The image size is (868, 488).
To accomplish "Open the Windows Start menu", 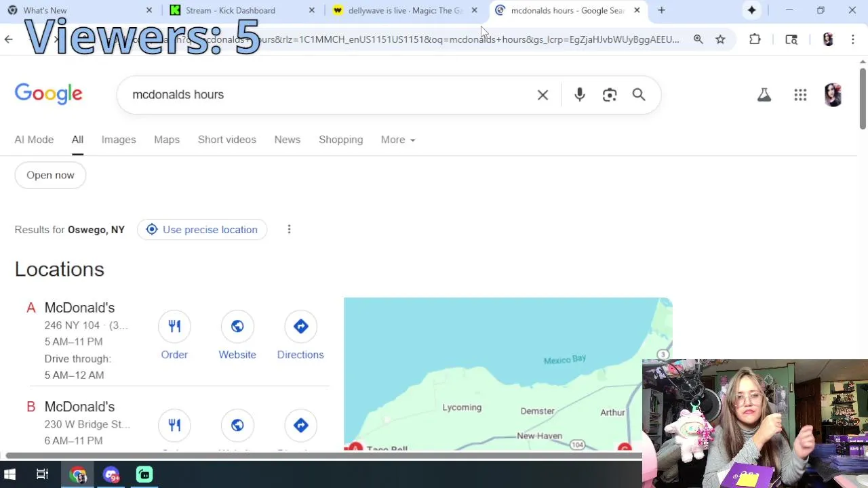I will point(9,474).
